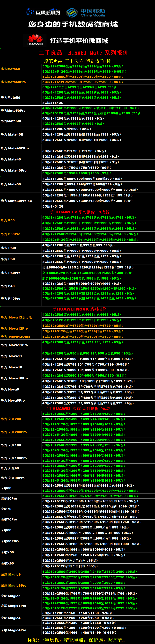Screen dimensions: 155x644
Task: Select the 华为 荣耀200Pro model cell
Action: pyautogui.click(x=21, y=432)
